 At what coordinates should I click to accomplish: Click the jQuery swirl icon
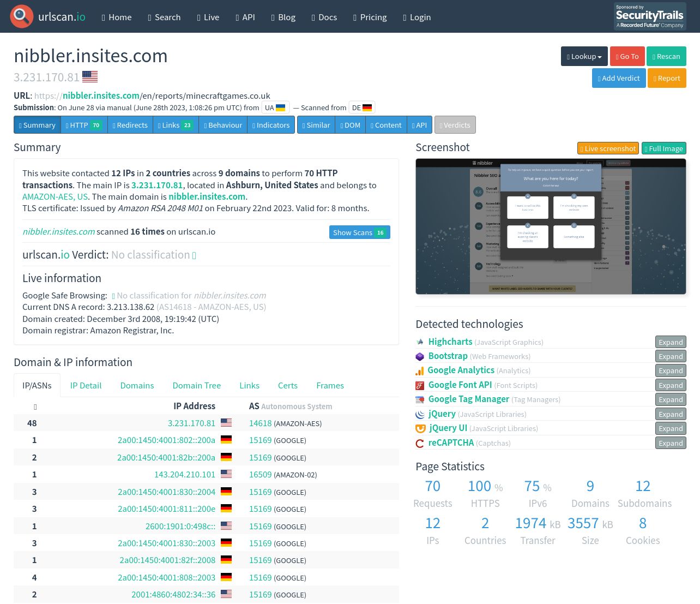[x=420, y=414]
